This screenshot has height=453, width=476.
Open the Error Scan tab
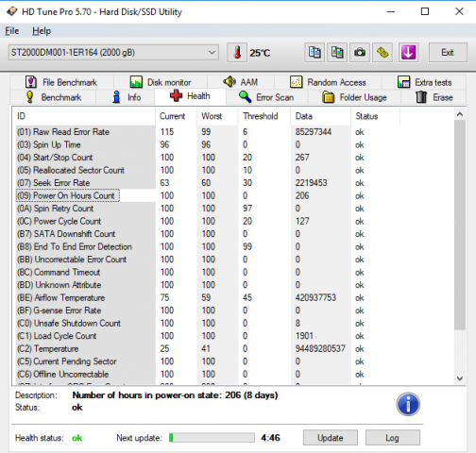266,97
